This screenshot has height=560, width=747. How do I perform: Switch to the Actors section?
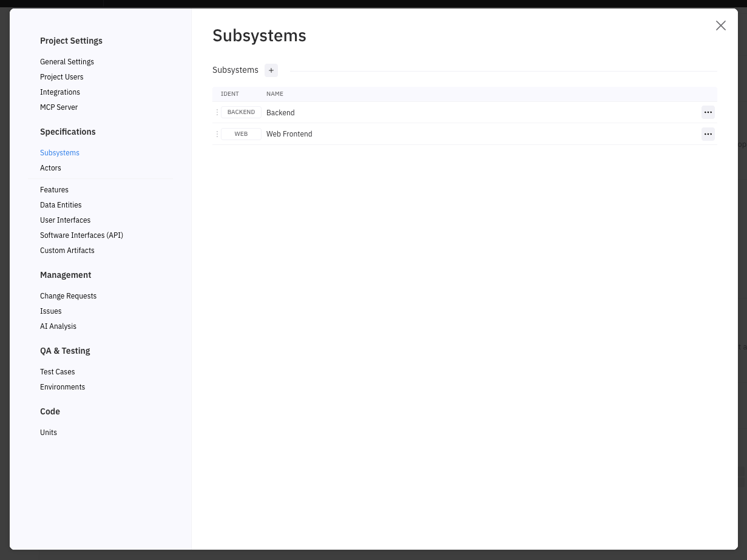click(50, 168)
